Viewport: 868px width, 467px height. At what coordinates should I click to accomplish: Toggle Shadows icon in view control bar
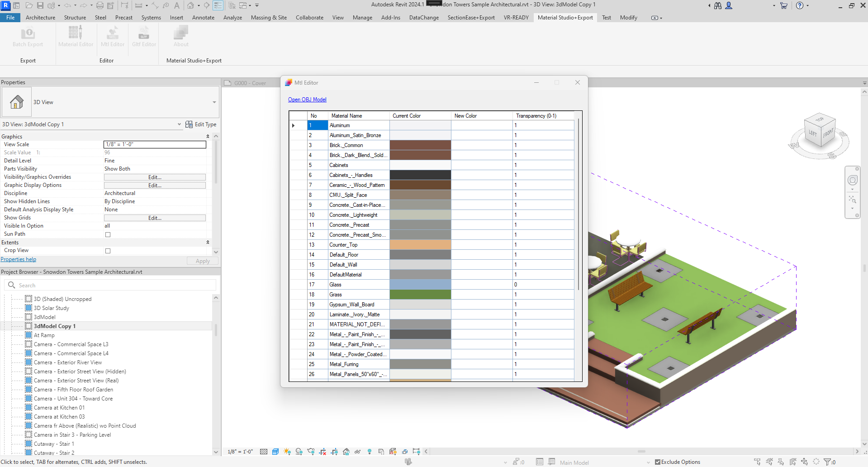(x=299, y=452)
